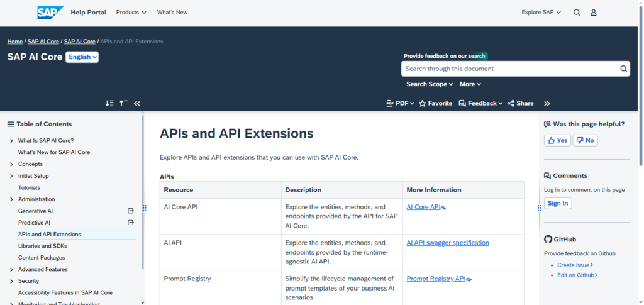Select APIs and API Extensions TOC item
Screen dimensions: 644x305
click(49, 235)
